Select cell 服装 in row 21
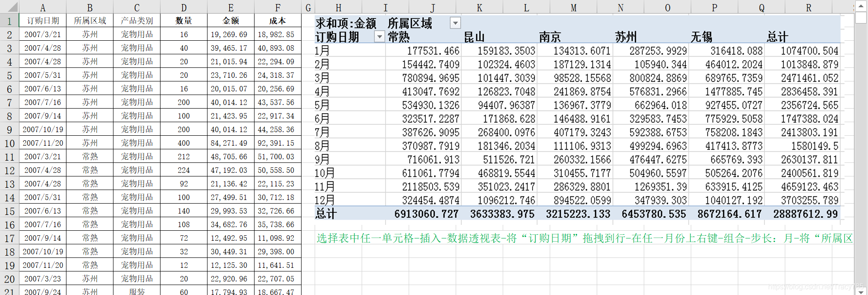868x295 pixels. pyautogui.click(x=137, y=292)
